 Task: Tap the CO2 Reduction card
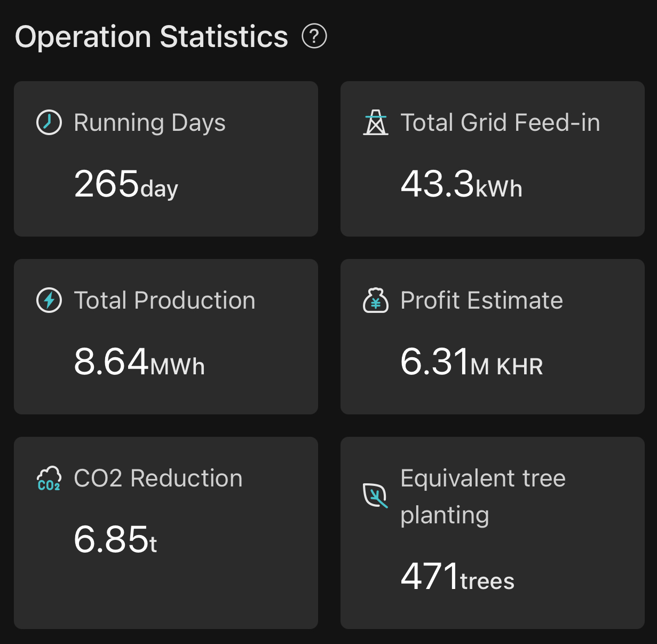[x=166, y=532]
